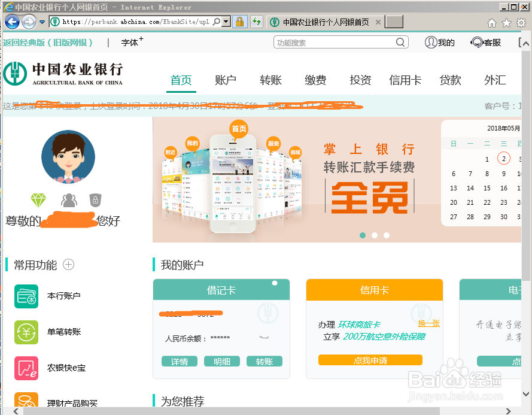Click 返回经典版(旧版网银) link
The width and height of the screenshot is (532, 415).
[48, 43]
